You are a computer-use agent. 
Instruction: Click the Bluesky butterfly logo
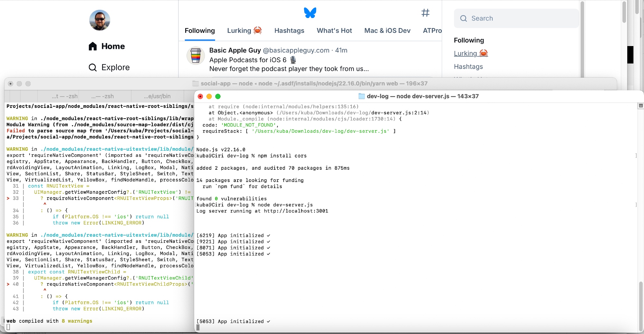pos(310,13)
